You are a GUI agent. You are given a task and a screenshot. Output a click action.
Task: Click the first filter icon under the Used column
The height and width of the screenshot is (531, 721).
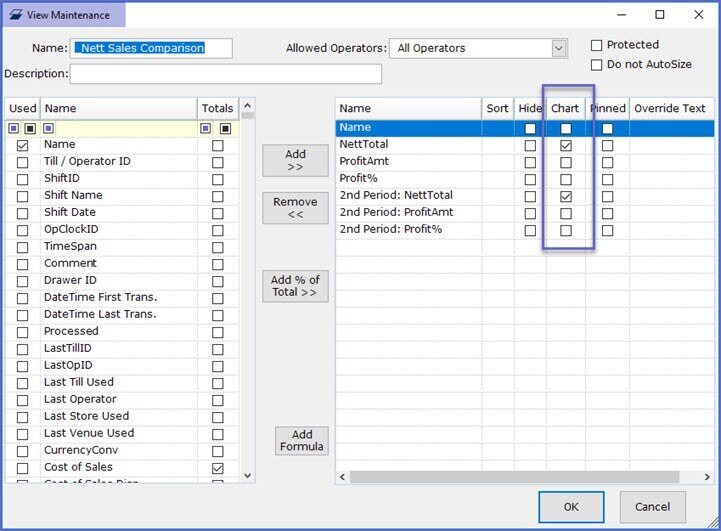coord(13,128)
